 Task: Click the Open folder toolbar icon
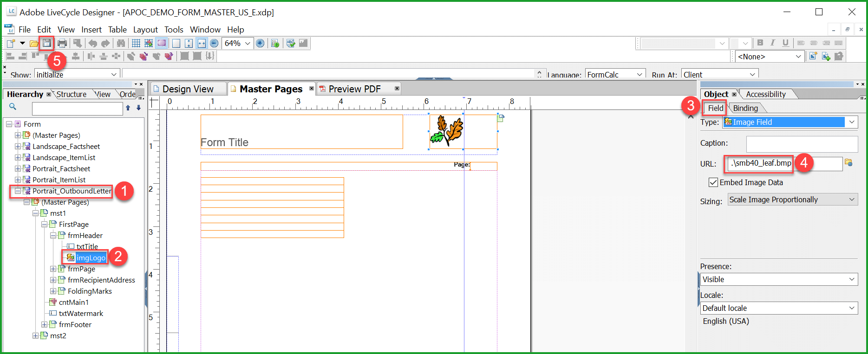(33, 44)
